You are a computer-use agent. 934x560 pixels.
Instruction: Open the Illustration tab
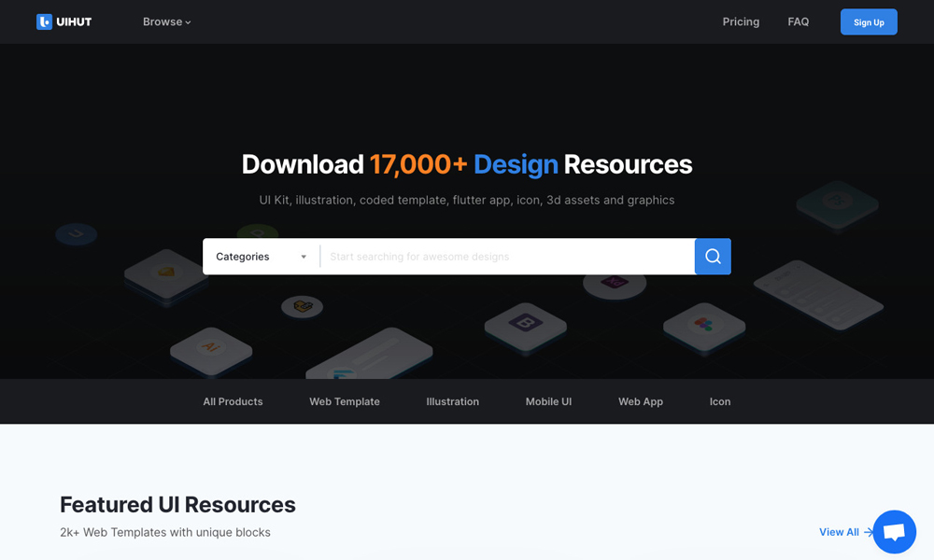coord(452,401)
